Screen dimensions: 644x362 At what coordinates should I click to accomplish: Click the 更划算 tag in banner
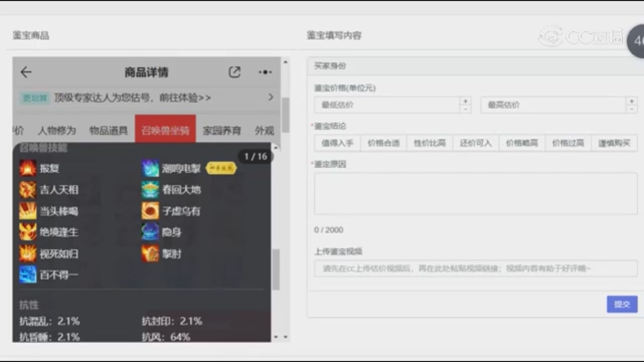[x=35, y=98]
